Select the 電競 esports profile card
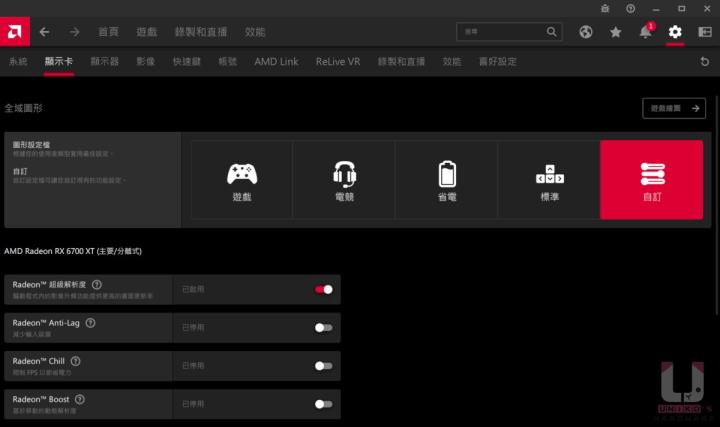Viewport: 720px width, 427px height. (344, 180)
